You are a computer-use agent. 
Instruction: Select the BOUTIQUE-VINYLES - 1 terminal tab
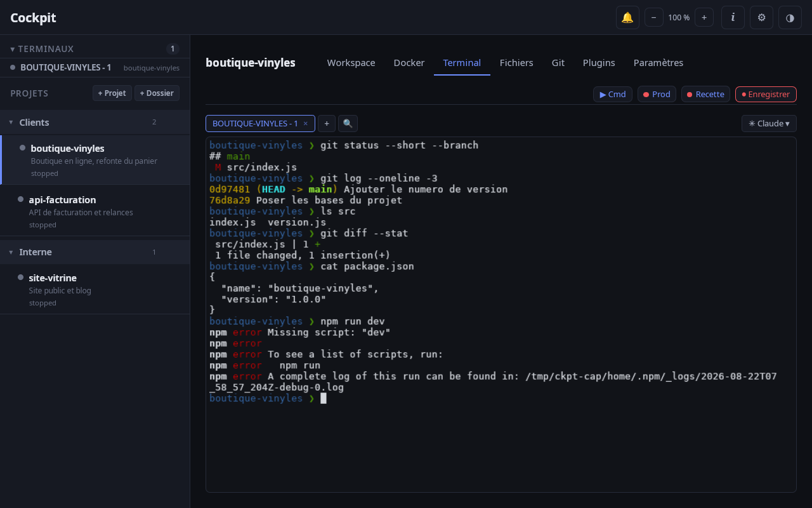[x=255, y=123]
